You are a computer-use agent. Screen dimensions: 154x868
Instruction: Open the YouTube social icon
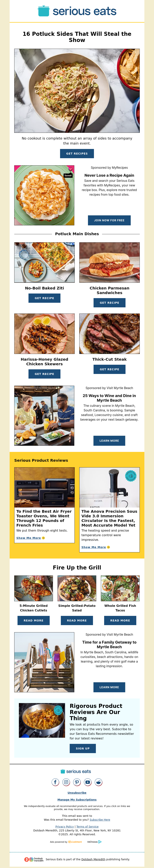tap(88, 782)
